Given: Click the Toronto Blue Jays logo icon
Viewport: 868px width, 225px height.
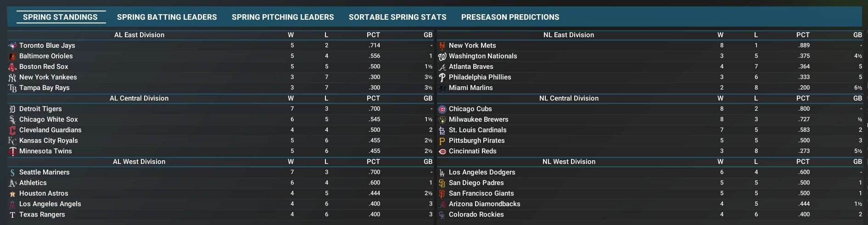Looking at the screenshot, I should pyautogui.click(x=12, y=45).
